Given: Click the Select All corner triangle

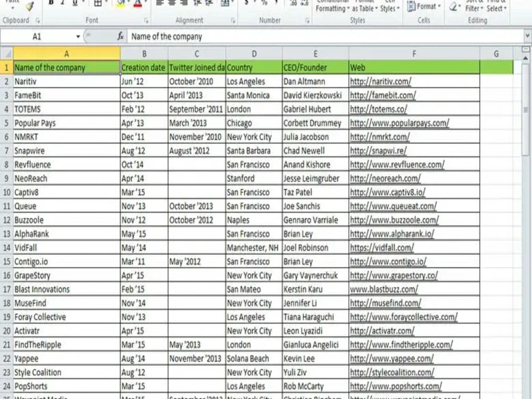Looking at the screenshot, I should coord(7,54).
